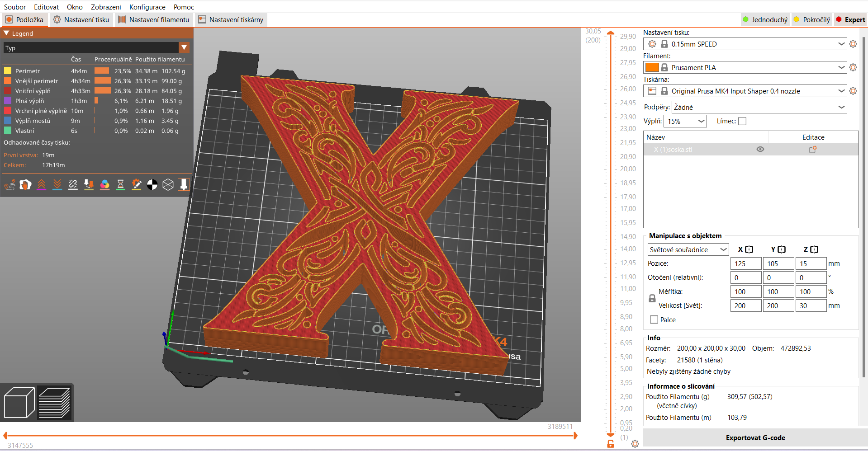Open the Typ filter dropdown in the Legend
868x451 pixels.
185,47
